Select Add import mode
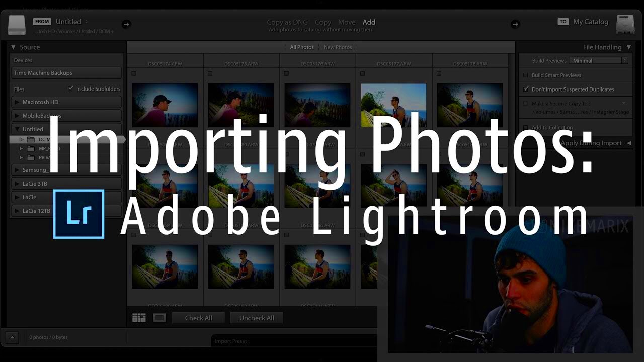 (369, 22)
